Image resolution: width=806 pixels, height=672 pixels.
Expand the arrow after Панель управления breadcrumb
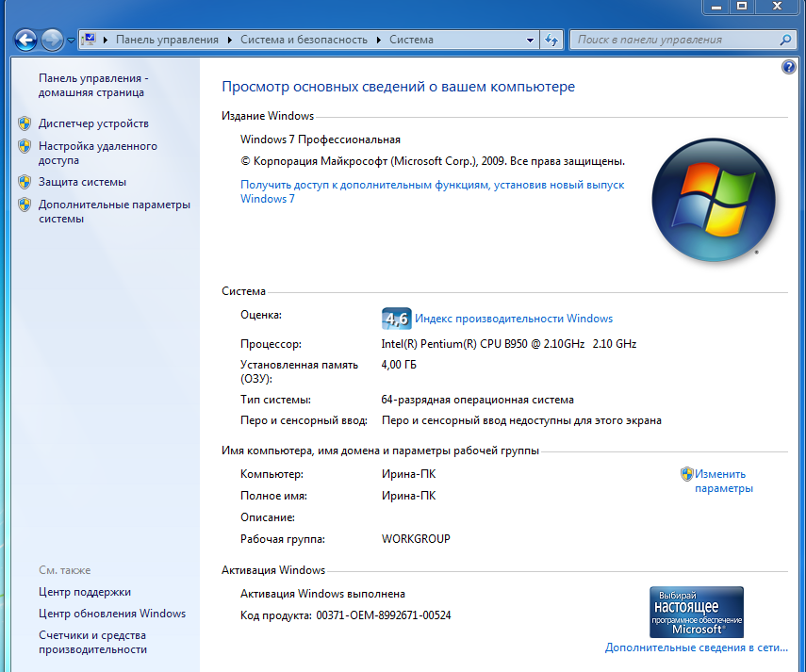click(229, 40)
